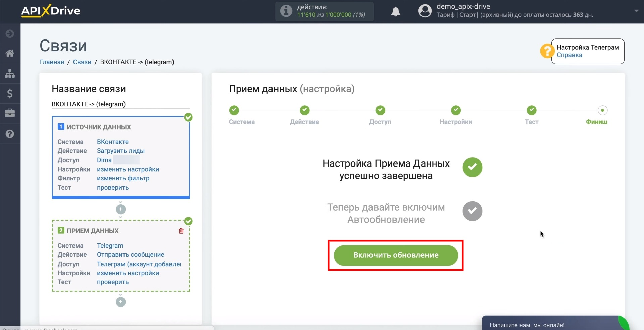Go to Связи breadcrumb
Viewport: 644px width, 330px height.
(82, 62)
